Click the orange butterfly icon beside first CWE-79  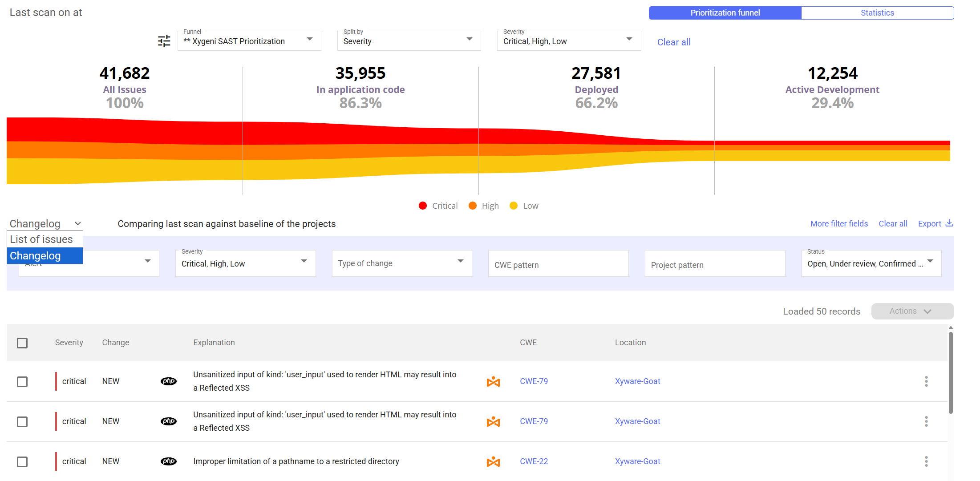tap(493, 382)
